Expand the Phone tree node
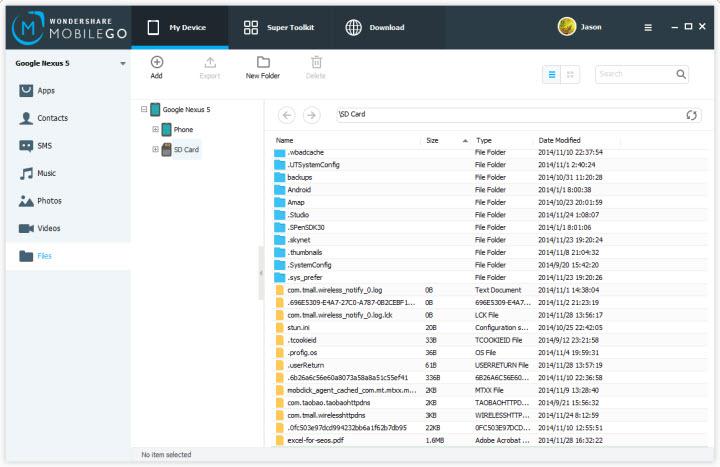The height and width of the screenshot is (467, 720). [155, 129]
